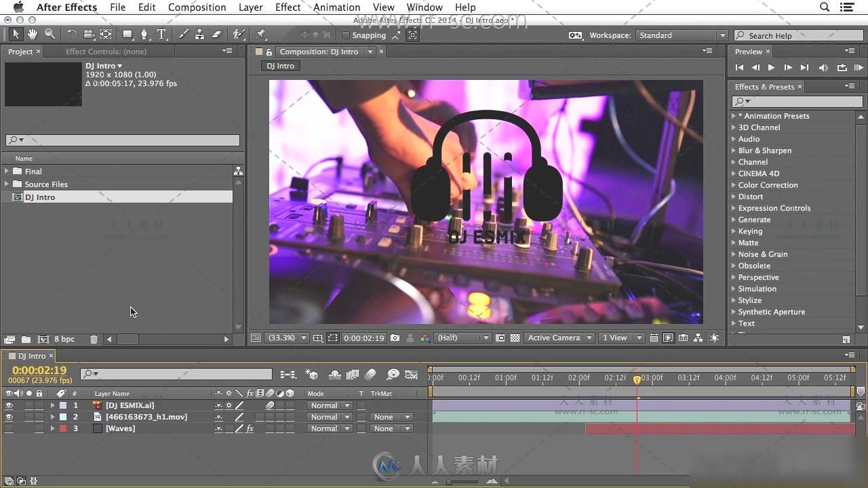Select the Roto Brush tool
The width and height of the screenshot is (868, 488).
click(x=239, y=34)
